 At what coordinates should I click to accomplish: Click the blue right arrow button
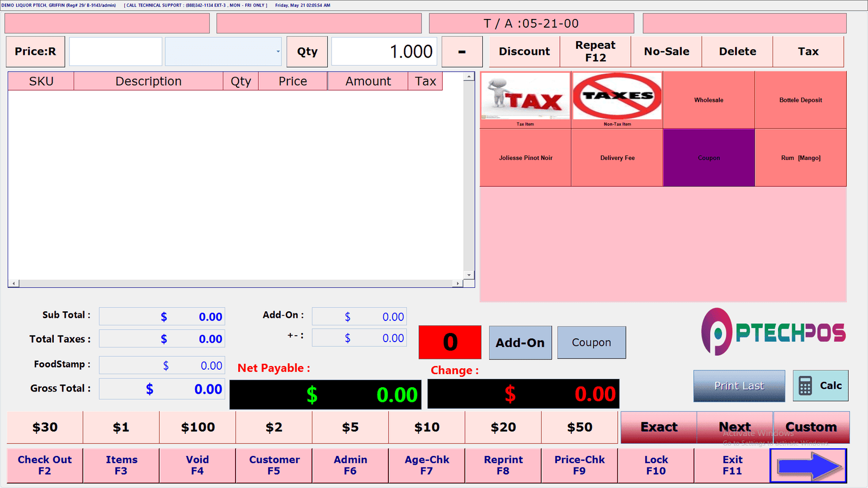tap(808, 466)
